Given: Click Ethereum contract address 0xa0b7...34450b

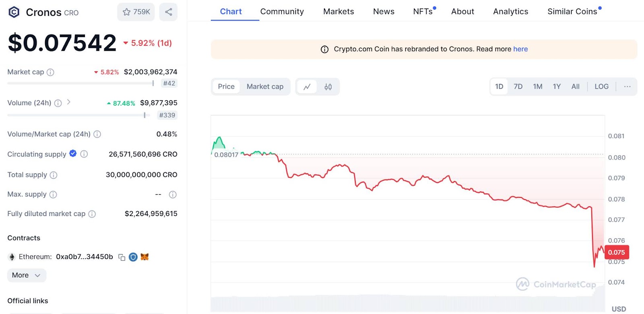Looking at the screenshot, I should click(85, 257).
